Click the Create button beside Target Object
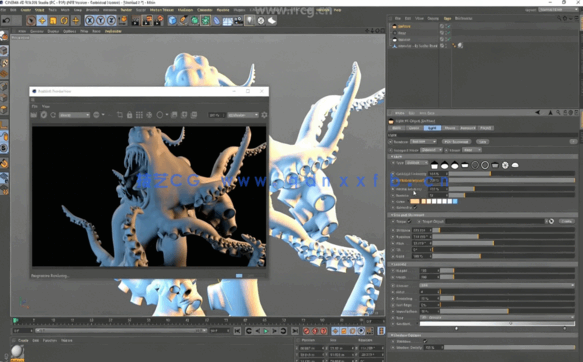The image size is (583, 362). pos(566,221)
